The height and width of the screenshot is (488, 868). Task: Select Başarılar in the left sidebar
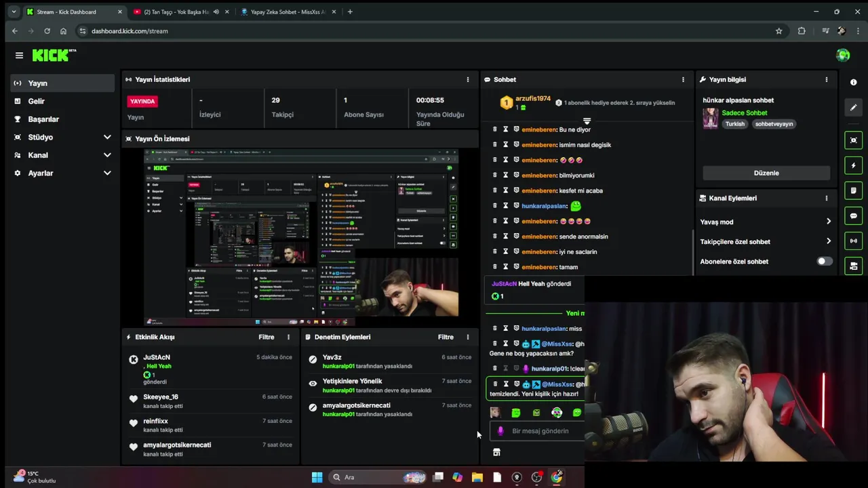click(62, 119)
